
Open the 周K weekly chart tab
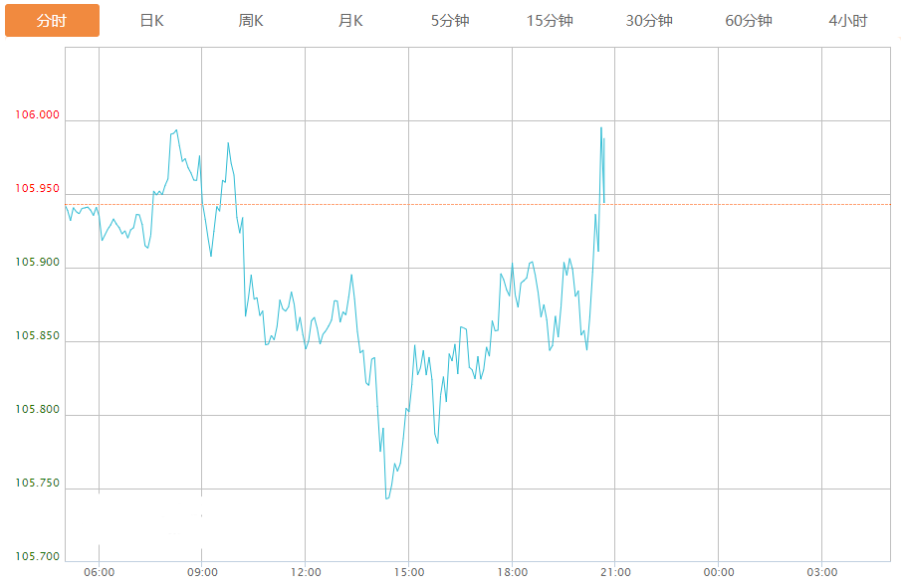[251, 21]
